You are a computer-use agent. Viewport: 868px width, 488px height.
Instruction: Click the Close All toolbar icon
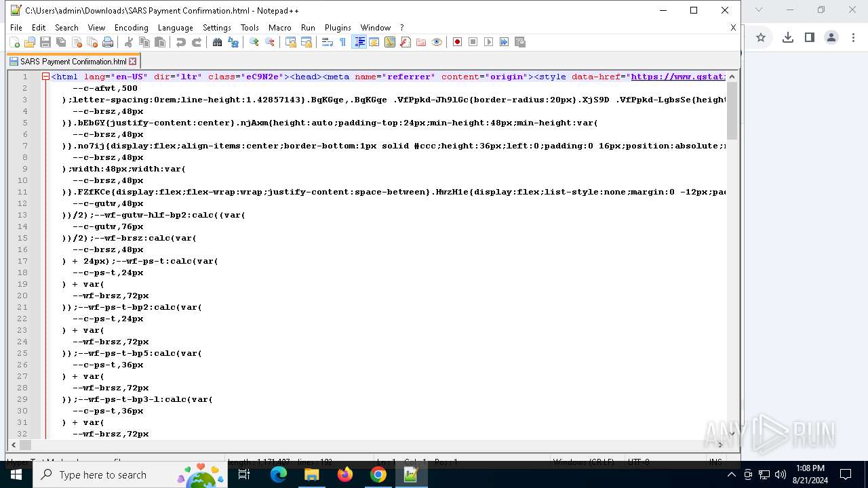coord(92,42)
